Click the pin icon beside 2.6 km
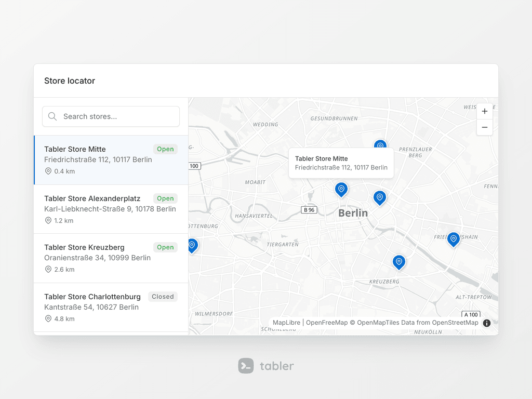532x399 pixels. [x=48, y=269]
